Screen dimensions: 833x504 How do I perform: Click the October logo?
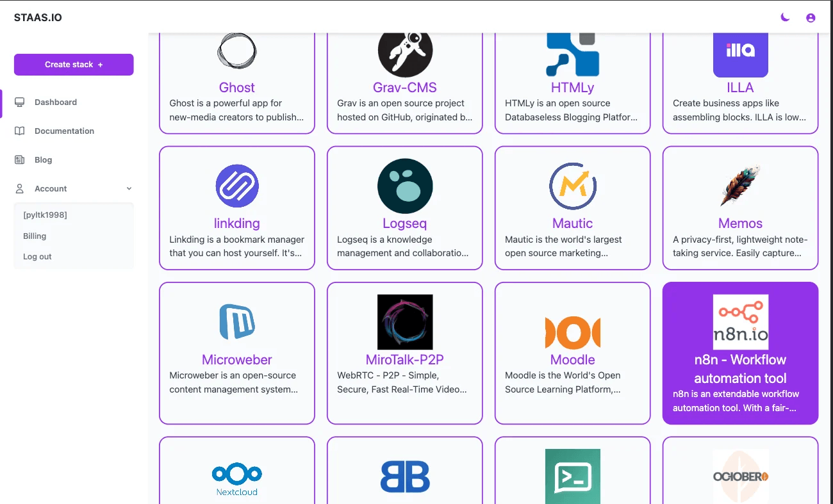click(741, 476)
